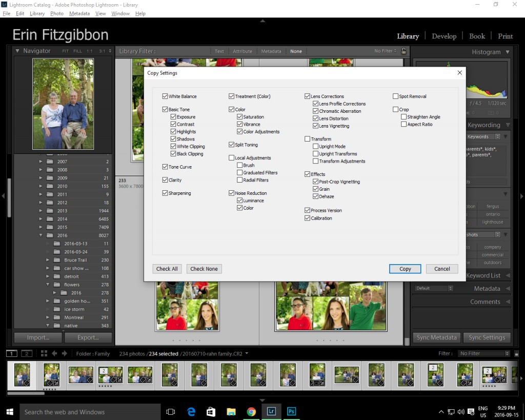
Task: Toggle the Split Toning checkbox
Action: point(231,144)
